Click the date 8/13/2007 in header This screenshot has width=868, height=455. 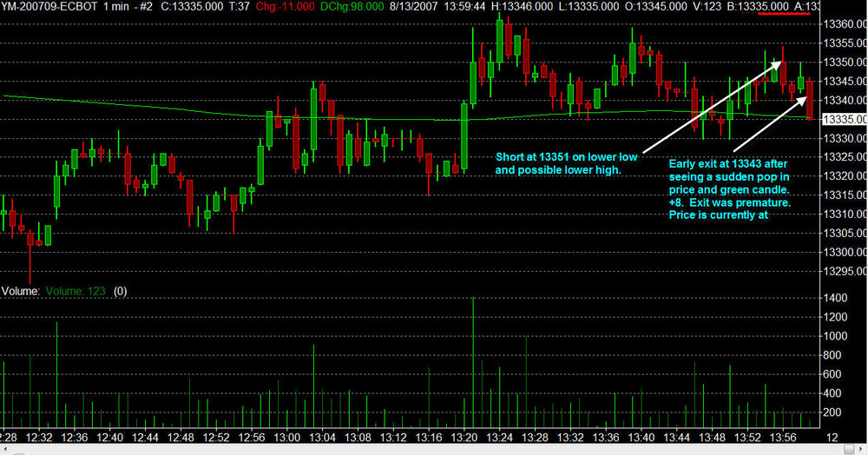pos(413,7)
